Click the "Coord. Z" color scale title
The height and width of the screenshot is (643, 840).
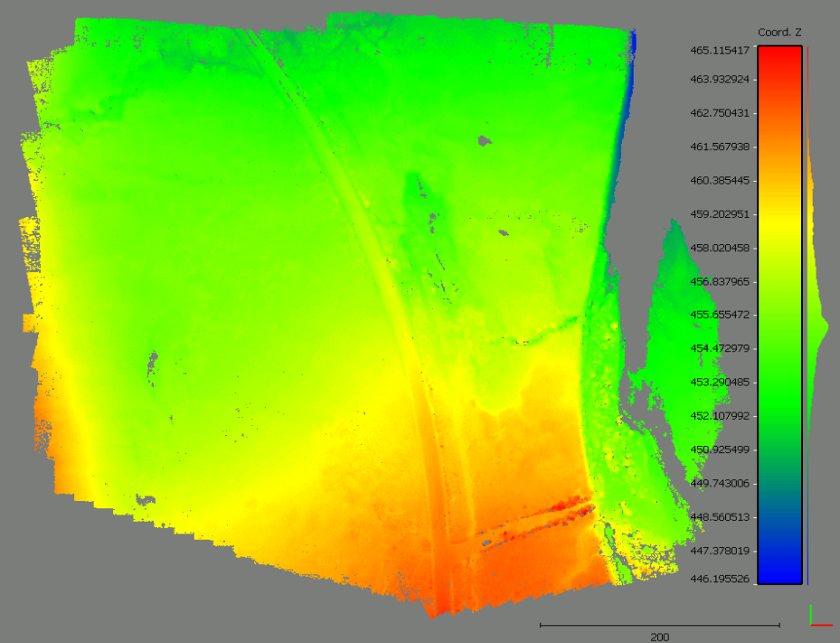(x=779, y=33)
